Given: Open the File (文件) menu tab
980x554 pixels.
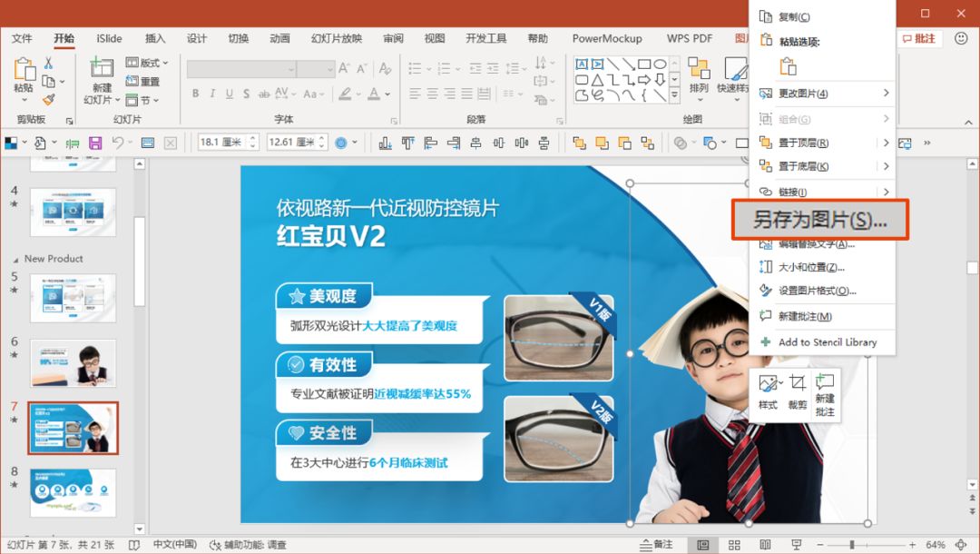Looking at the screenshot, I should (x=21, y=39).
